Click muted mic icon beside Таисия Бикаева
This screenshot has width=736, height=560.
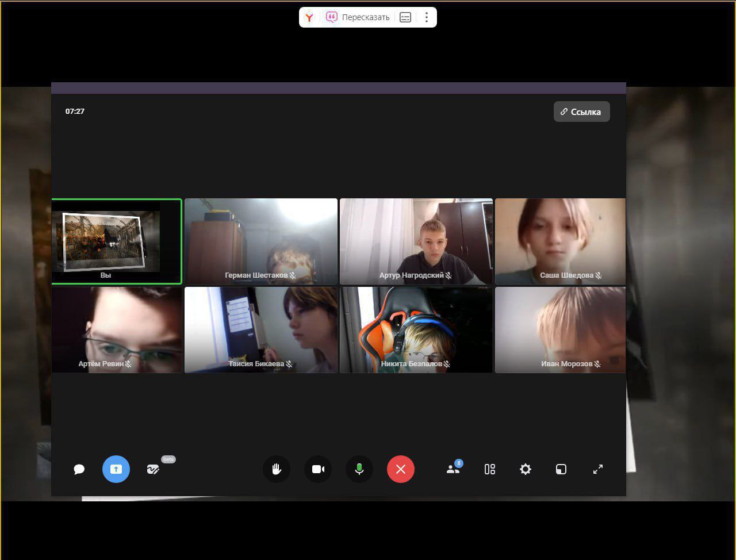pyautogui.click(x=289, y=364)
